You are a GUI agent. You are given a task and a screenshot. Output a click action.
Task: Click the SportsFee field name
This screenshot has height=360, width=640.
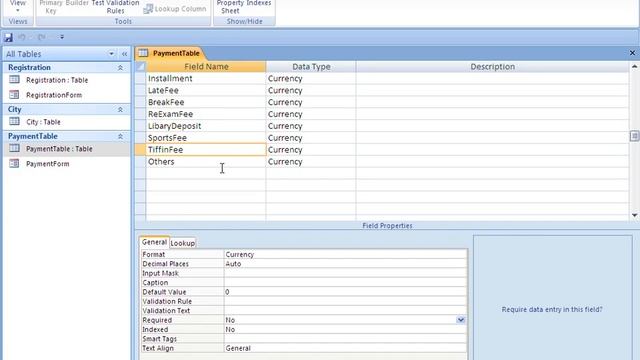pos(167,138)
